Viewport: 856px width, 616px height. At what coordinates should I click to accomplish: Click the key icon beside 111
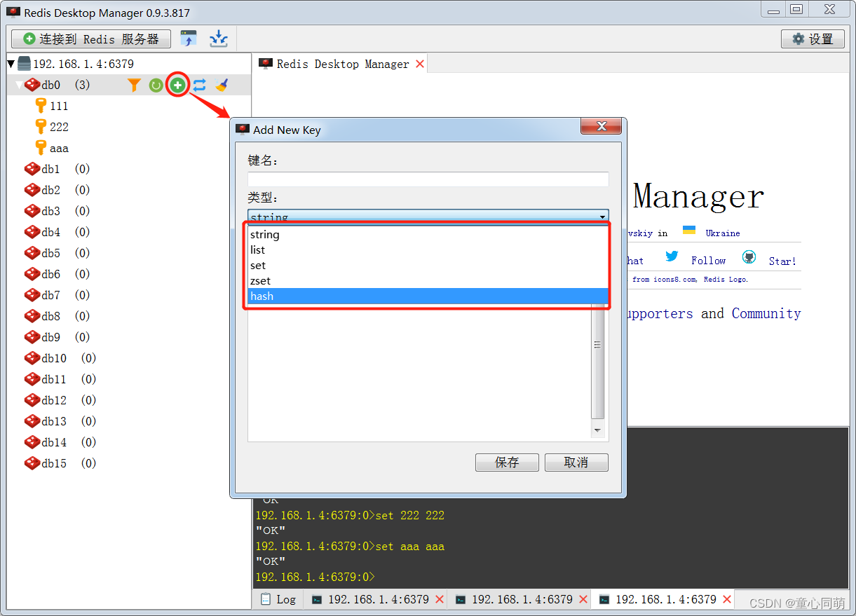click(x=41, y=106)
